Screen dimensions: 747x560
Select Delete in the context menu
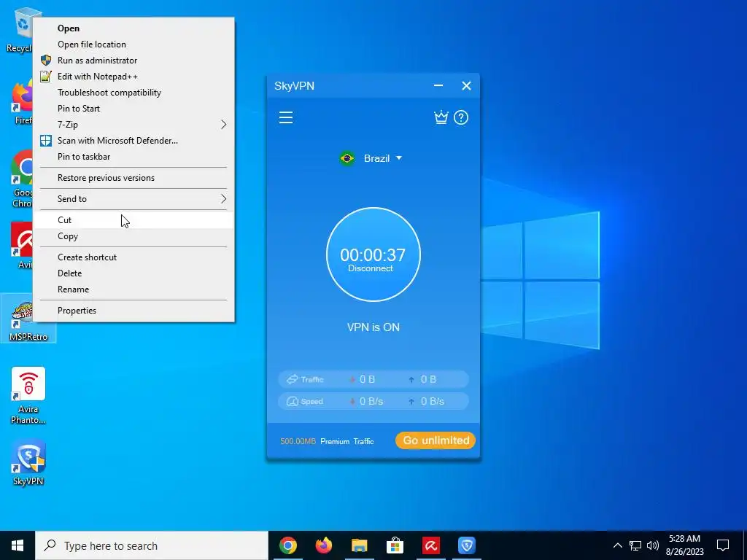pyautogui.click(x=134, y=273)
